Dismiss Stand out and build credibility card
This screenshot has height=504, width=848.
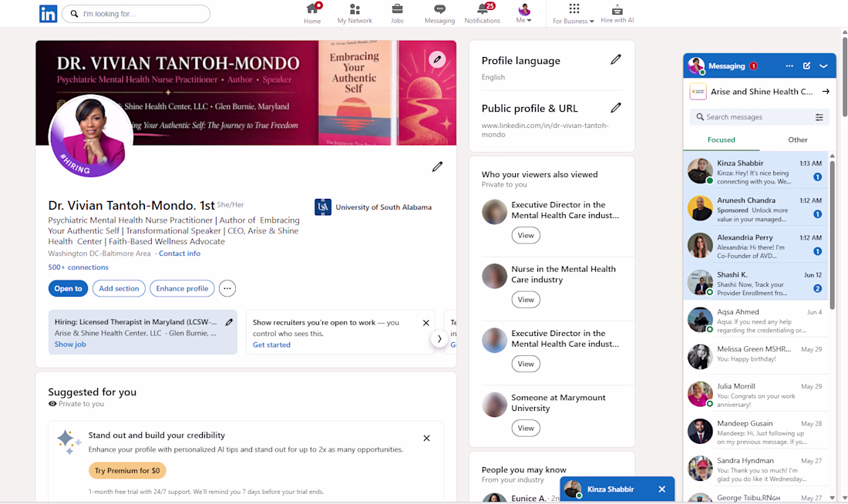tap(426, 438)
